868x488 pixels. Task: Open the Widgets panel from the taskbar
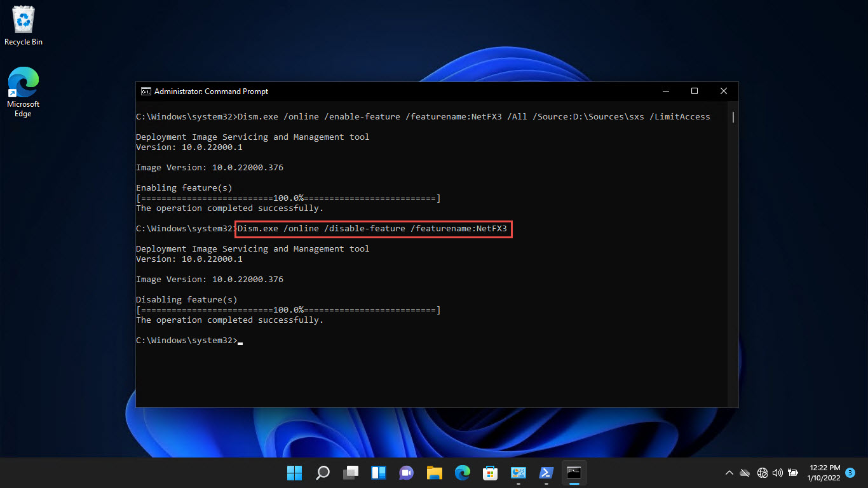(378, 473)
